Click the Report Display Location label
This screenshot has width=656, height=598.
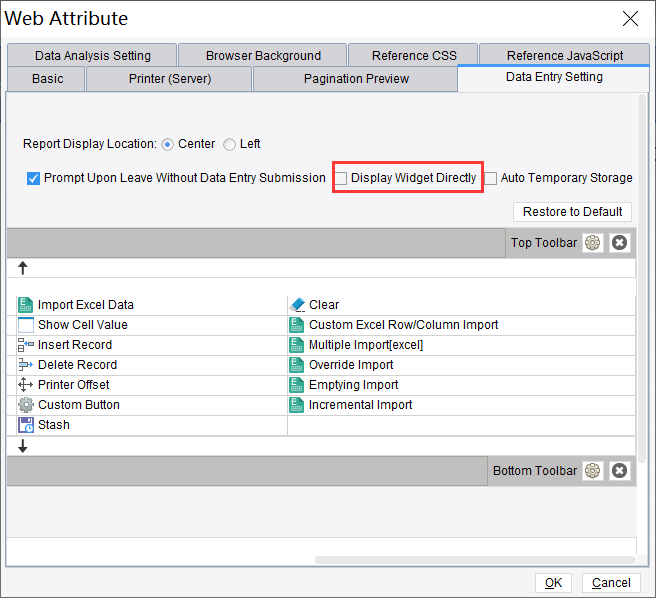point(90,144)
